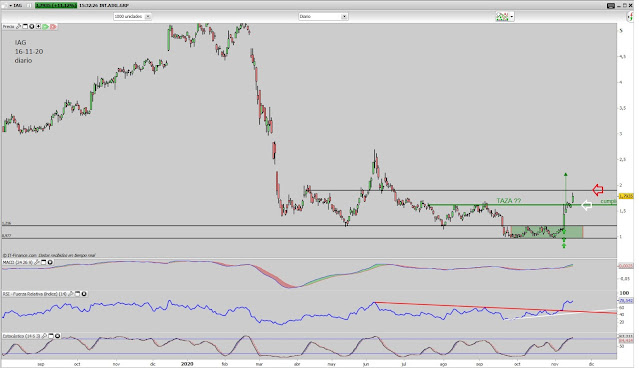Click the red sell arrow icon
This screenshot has width=639, height=368.
click(x=53, y=26)
